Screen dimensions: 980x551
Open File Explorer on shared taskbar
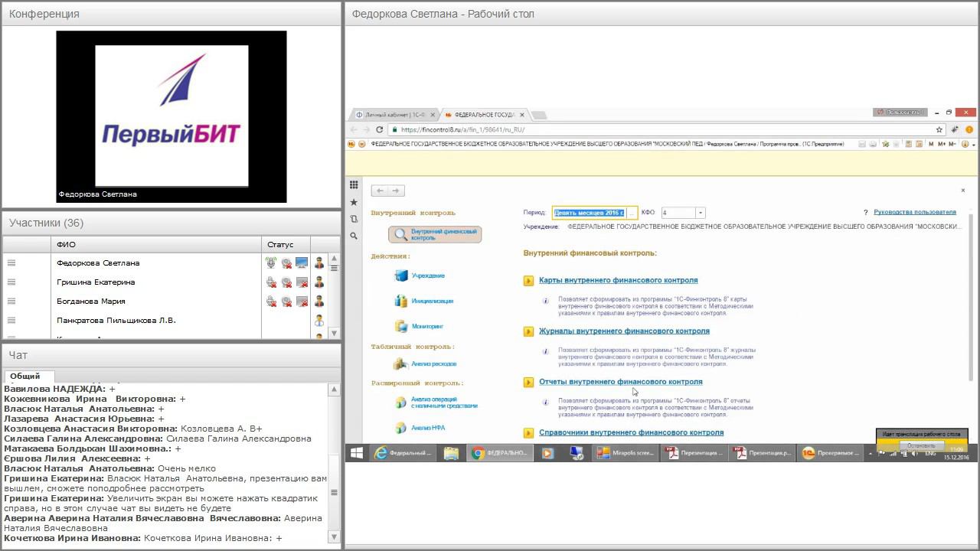point(451,453)
